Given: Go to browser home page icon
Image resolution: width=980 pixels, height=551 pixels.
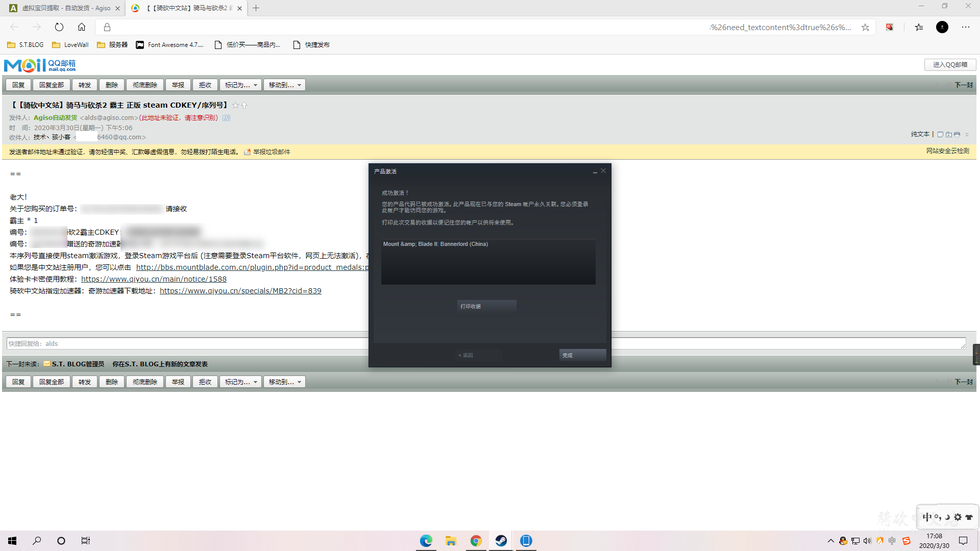Looking at the screenshot, I should (x=82, y=27).
